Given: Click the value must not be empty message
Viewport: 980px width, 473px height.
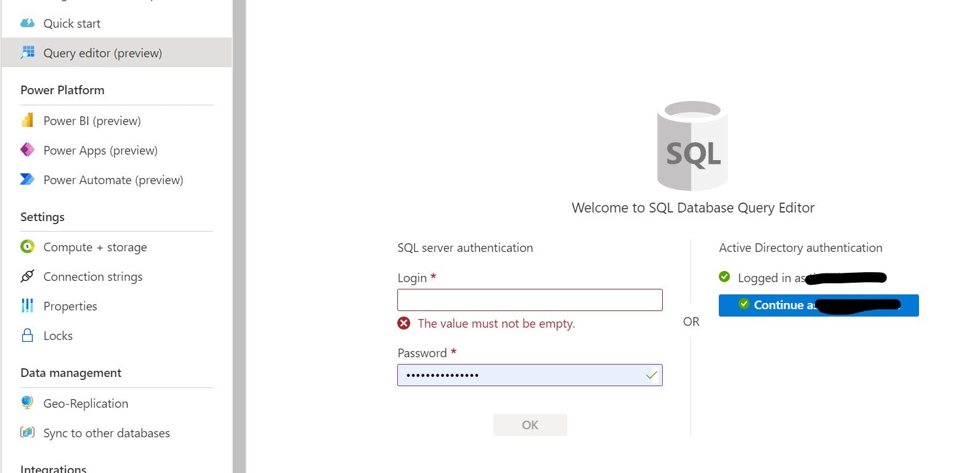Looking at the screenshot, I should coord(496,323).
